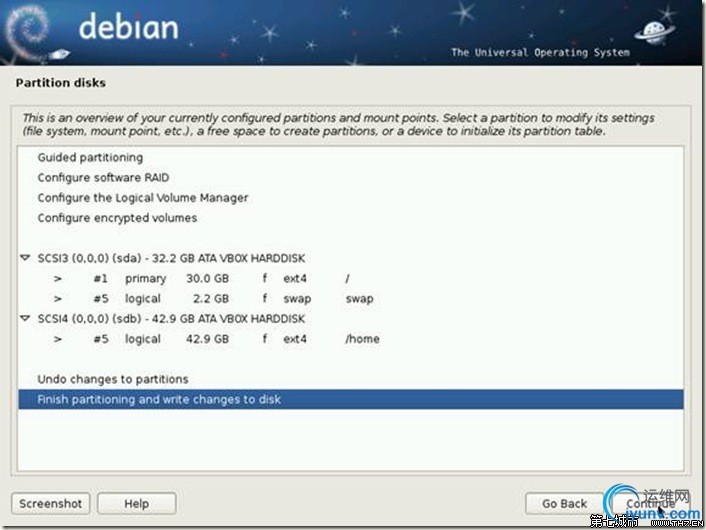
Task: Select SCSI4 (sdb) 42.9 GB disk row
Action: click(351, 319)
